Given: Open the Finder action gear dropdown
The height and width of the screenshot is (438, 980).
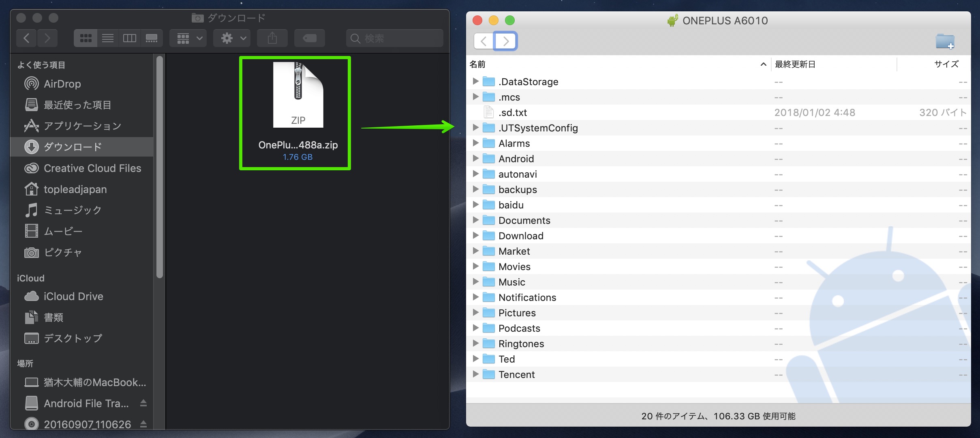Looking at the screenshot, I should tap(232, 39).
